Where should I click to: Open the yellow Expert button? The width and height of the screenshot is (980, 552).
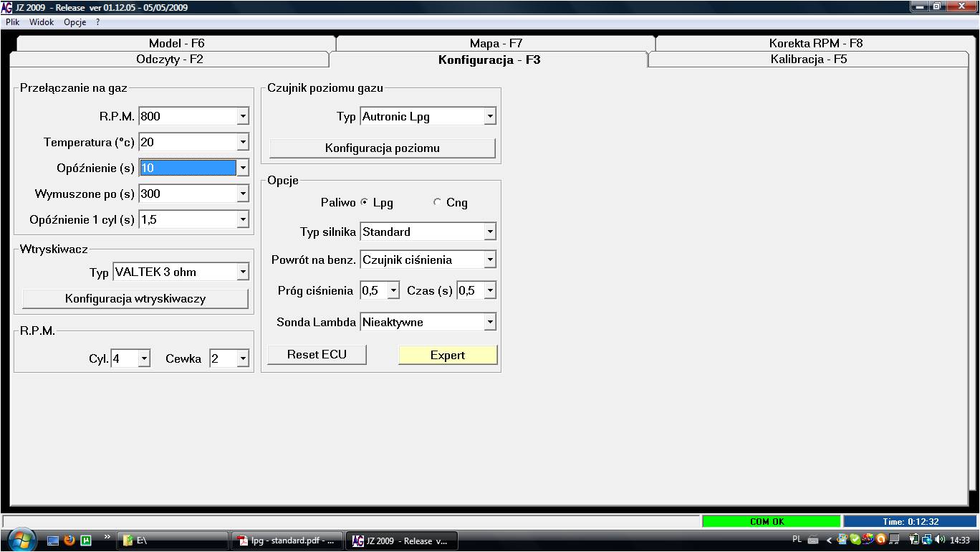coord(448,355)
